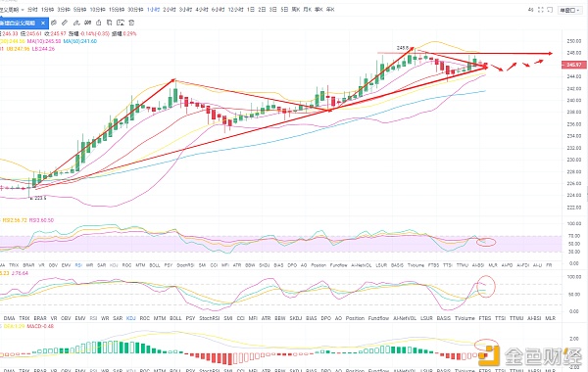Close the blue 新增自定义周期 tab
The image size is (588, 372).
43,23
